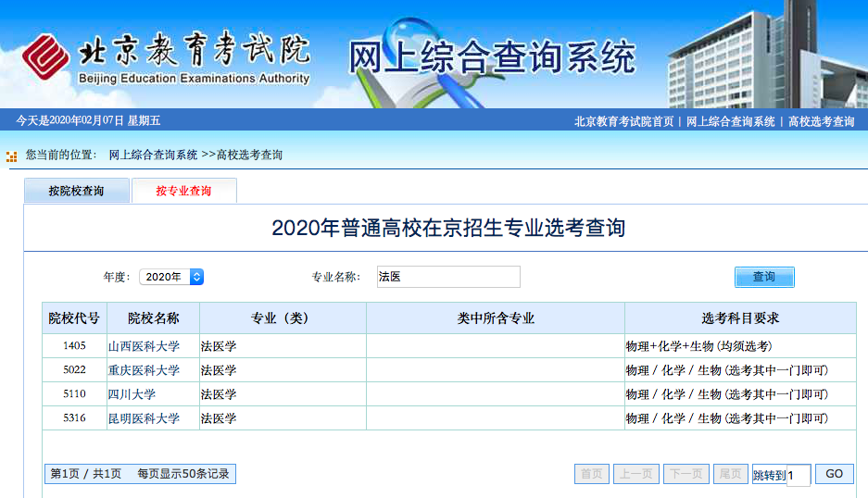Open the 年度 year dropdown
Viewport: 868px width, 498px height.
tap(171, 277)
